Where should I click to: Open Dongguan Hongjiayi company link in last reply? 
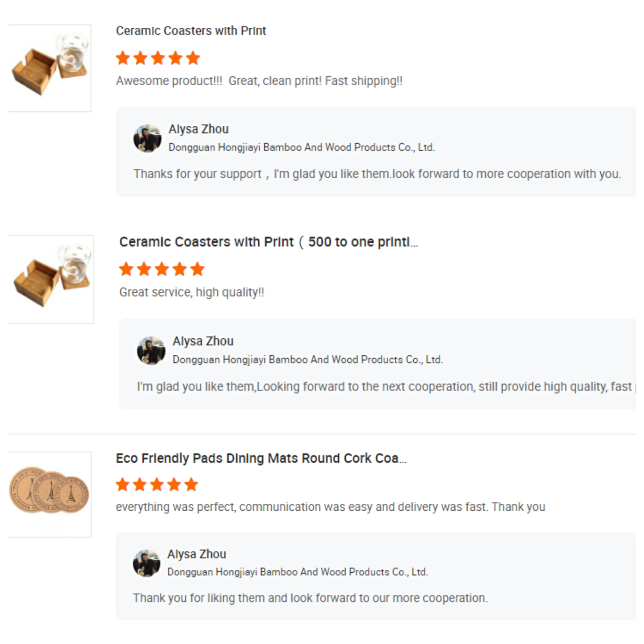[297, 572]
